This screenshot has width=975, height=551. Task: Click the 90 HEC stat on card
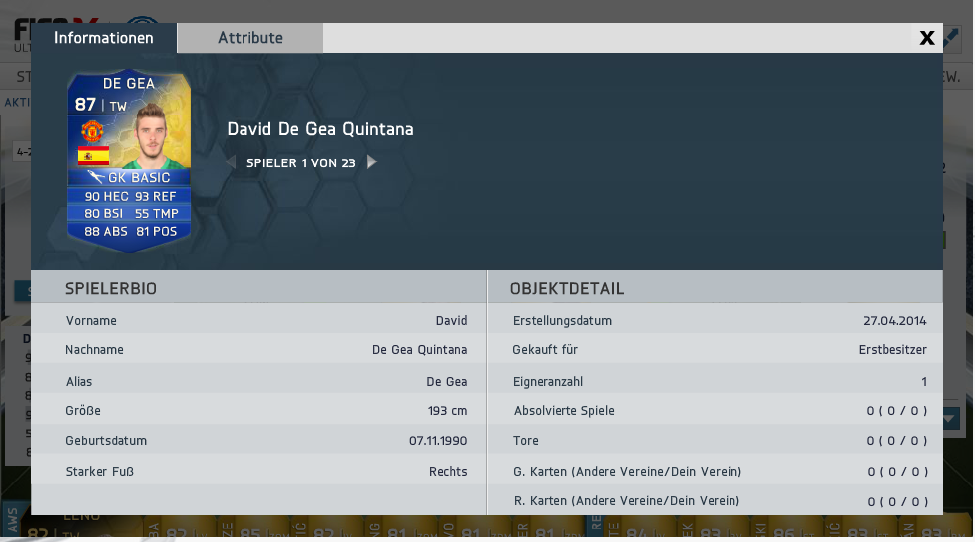click(106, 197)
